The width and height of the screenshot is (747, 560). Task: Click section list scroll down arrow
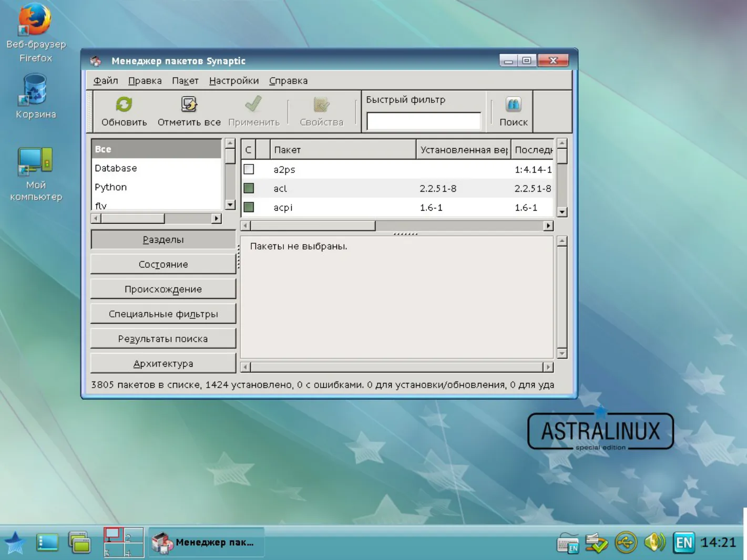click(230, 205)
